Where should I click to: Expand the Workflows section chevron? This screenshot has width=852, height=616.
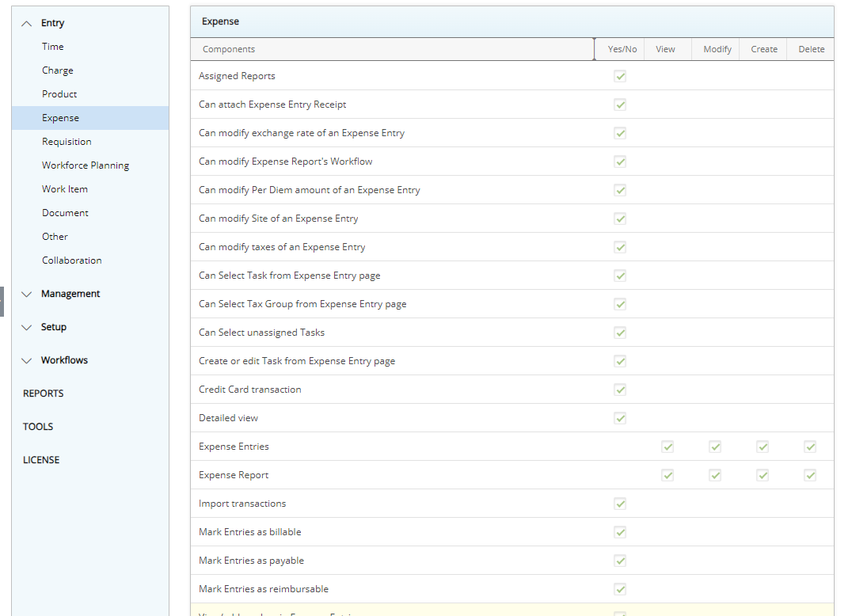point(26,361)
